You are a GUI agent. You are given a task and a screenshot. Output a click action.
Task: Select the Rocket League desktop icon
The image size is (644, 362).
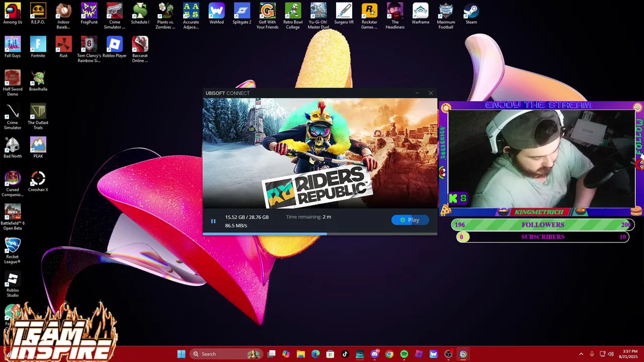click(x=13, y=251)
